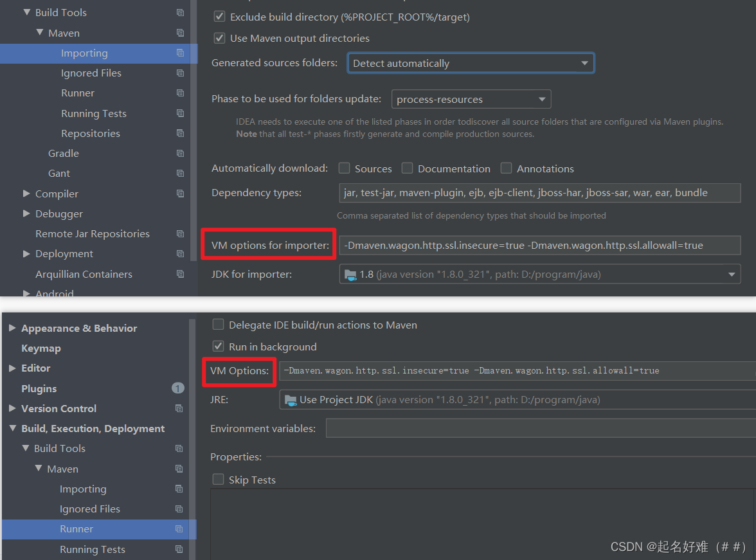
Task: Click the sync settings icon next to Maven
Action: (x=180, y=33)
